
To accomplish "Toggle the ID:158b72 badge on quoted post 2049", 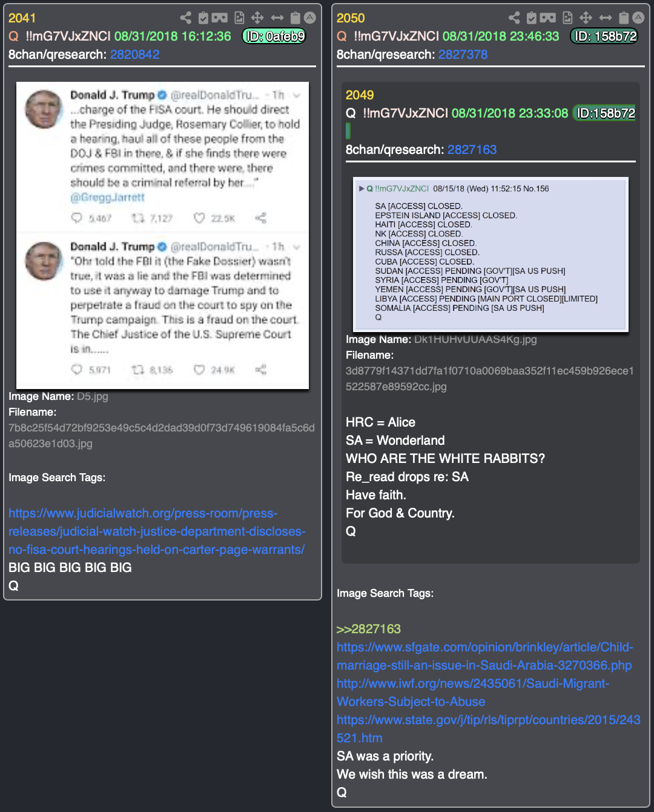I will tap(604, 113).
